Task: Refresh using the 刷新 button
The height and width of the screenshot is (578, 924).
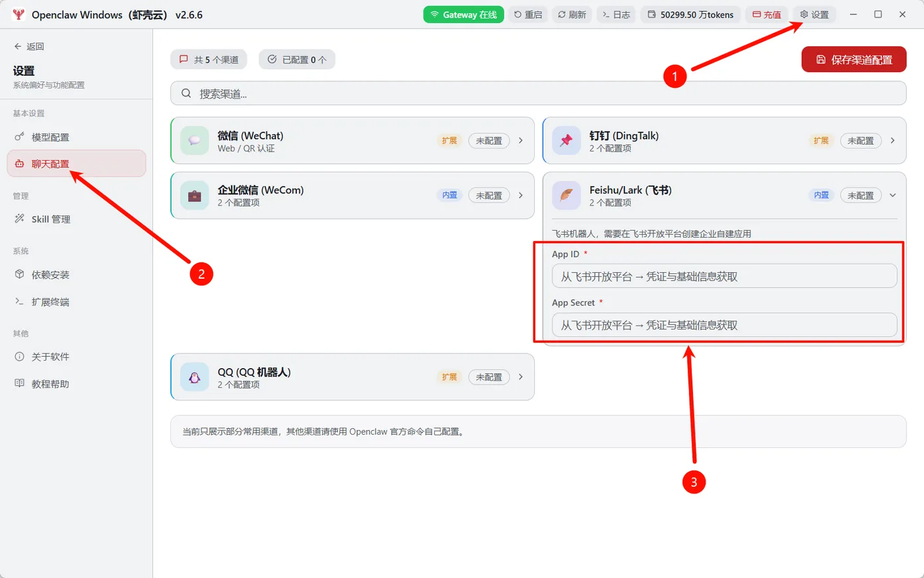Action: click(x=572, y=15)
